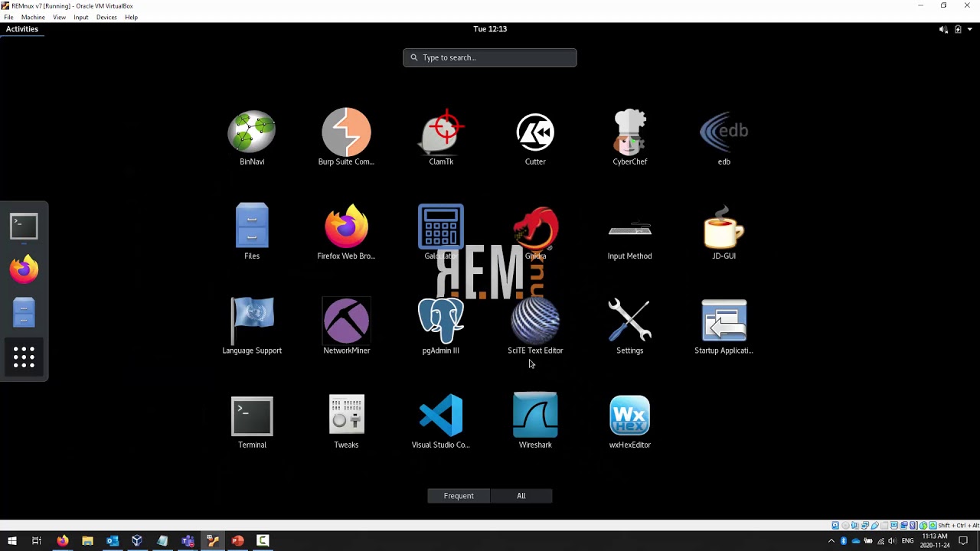Launch JD-GUI Java decompiler
Viewport: 980px width, 551px height.
724,232
